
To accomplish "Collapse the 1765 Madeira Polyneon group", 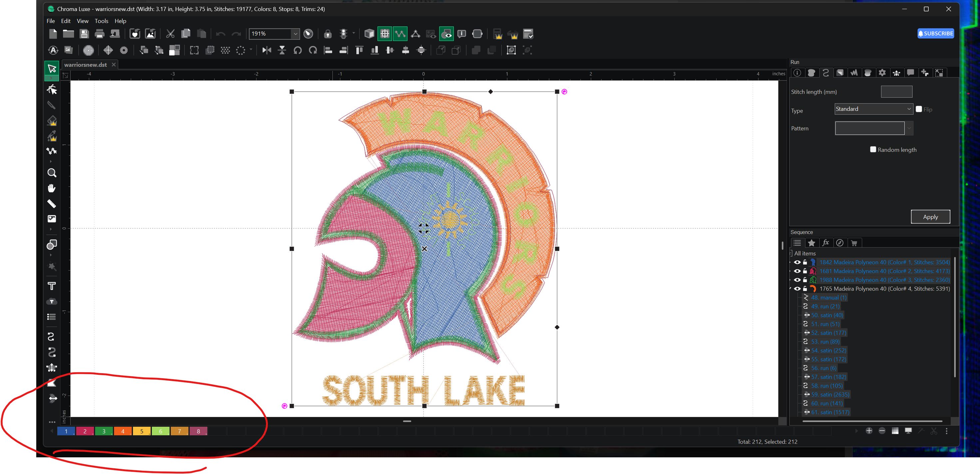I will point(791,288).
